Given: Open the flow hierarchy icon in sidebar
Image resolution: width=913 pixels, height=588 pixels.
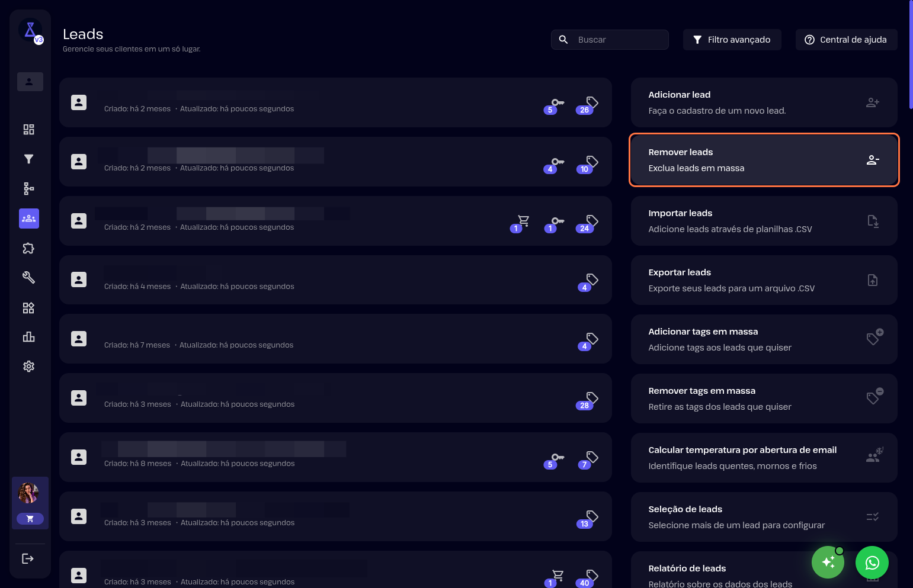Looking at the screenshot, I should tap(28, 189).
